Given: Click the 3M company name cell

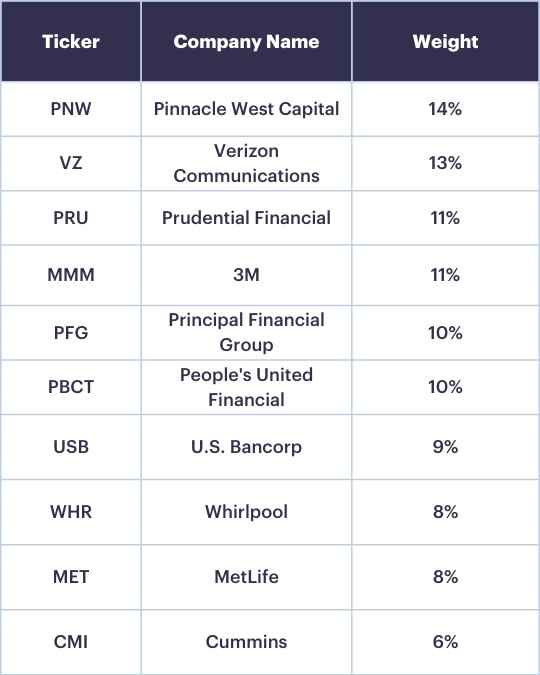Looking at the screenshot, I should [246, 275].
